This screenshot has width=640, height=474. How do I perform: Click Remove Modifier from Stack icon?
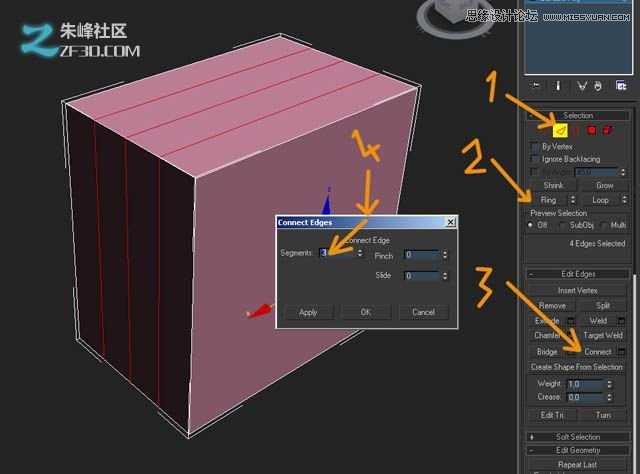click(x=598, y=86)
